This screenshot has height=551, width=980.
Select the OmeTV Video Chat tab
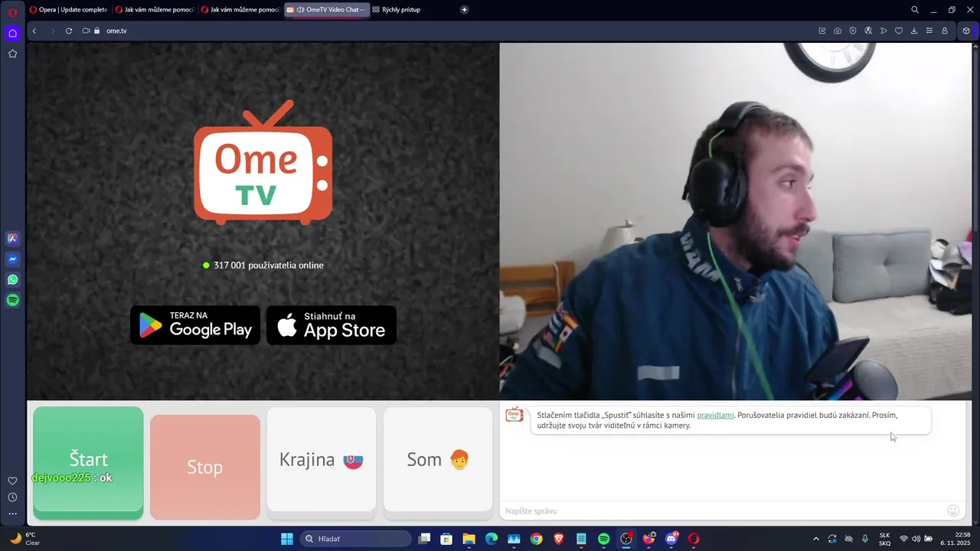pos(327,10)
